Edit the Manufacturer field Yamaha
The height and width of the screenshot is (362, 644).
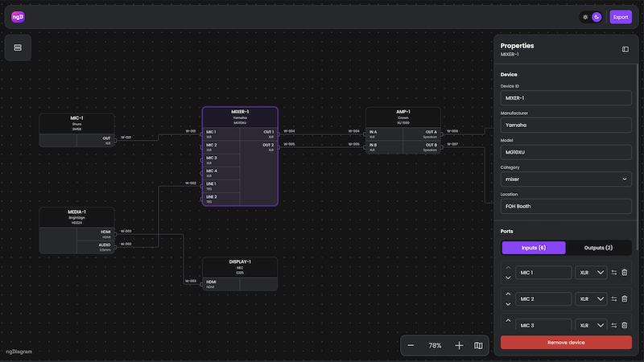[566, 125]
